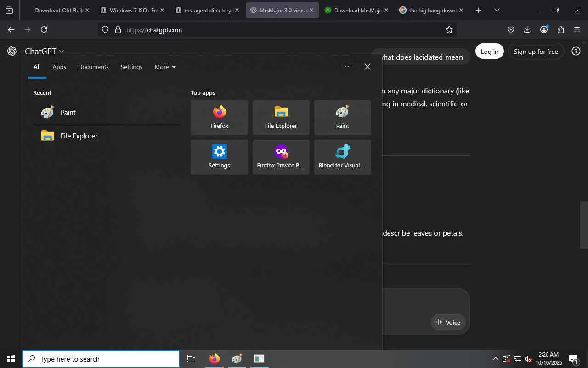
Task: Reload the current page
Action: point(44,29)
